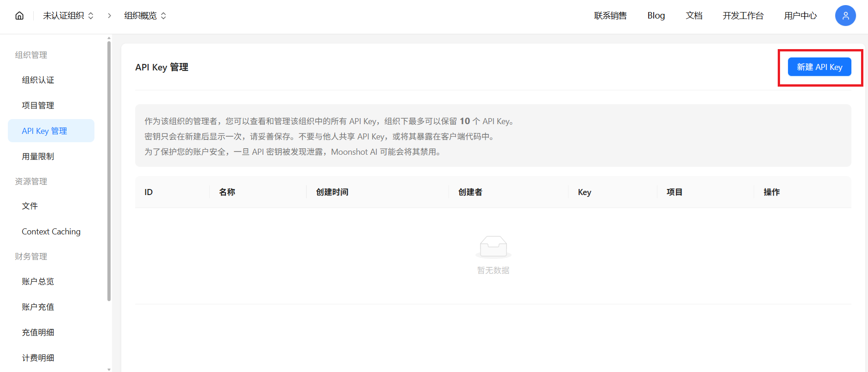This screenshot has width=868, height=372.
Task: Click the ID column header
Action: click(x=148, y=192)
